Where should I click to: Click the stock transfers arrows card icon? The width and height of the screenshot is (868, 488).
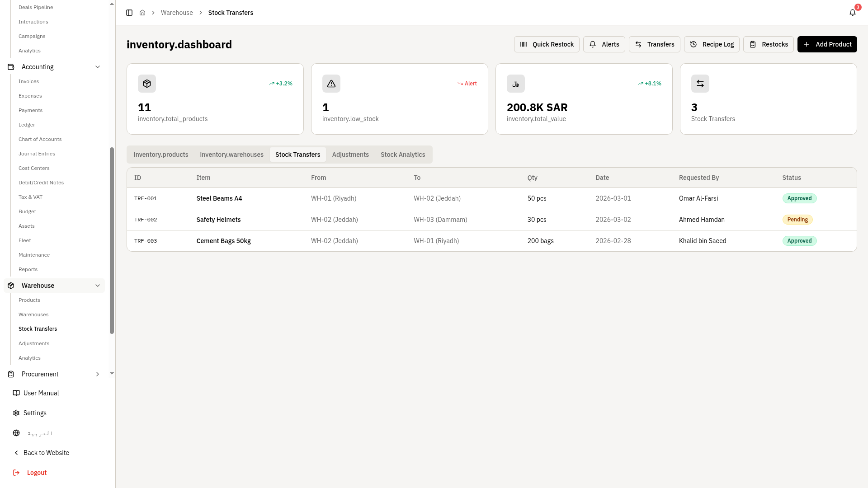700,84
